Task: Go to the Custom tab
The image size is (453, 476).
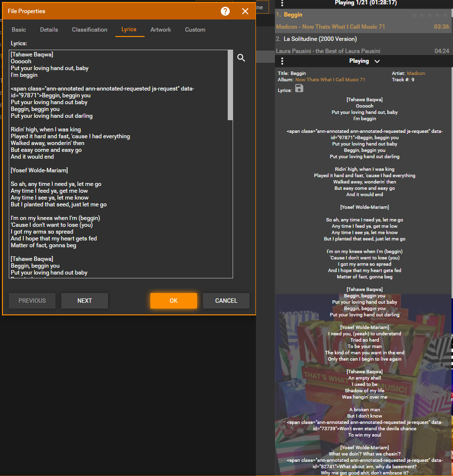Action: coord(195,30)
